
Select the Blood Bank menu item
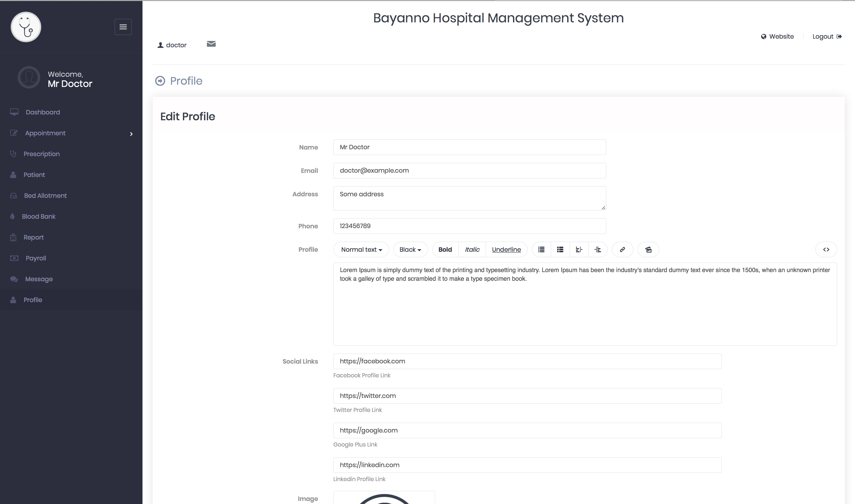pyautogui.click(x=38, y=216)
